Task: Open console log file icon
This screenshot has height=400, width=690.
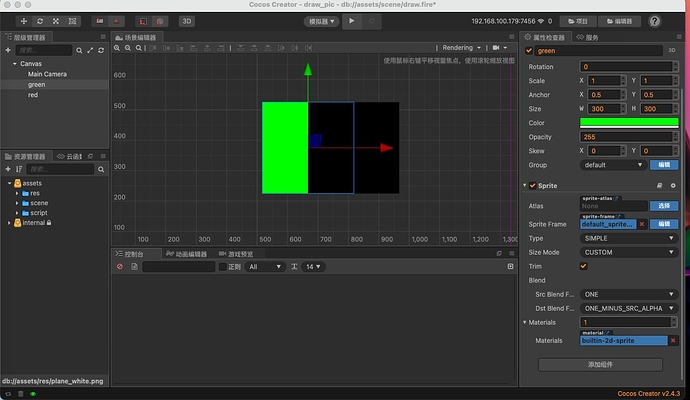Action: (134, 267)
